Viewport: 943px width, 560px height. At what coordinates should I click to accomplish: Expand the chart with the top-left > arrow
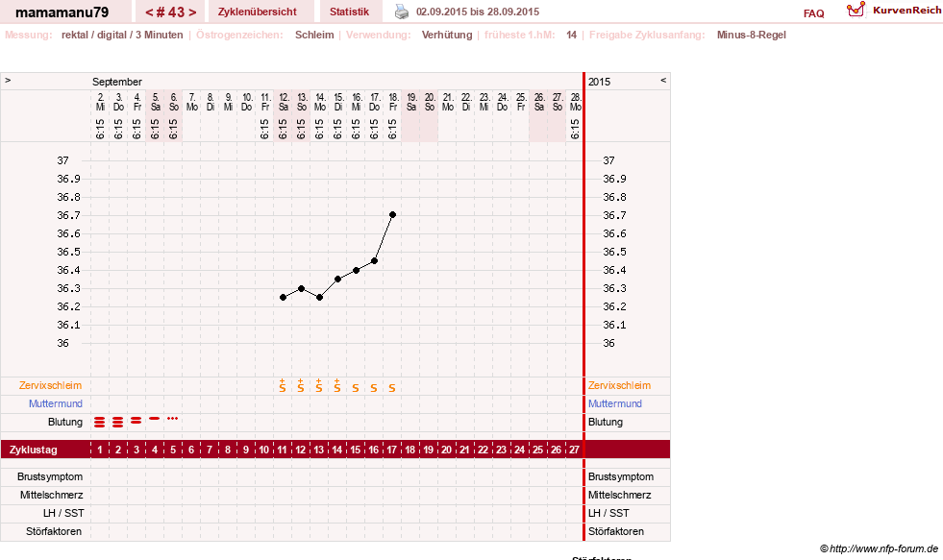[8, 80]
